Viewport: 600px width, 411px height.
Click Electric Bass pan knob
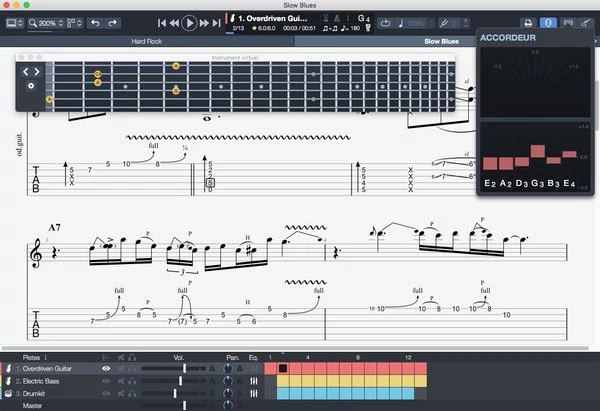tap(228, 381)
